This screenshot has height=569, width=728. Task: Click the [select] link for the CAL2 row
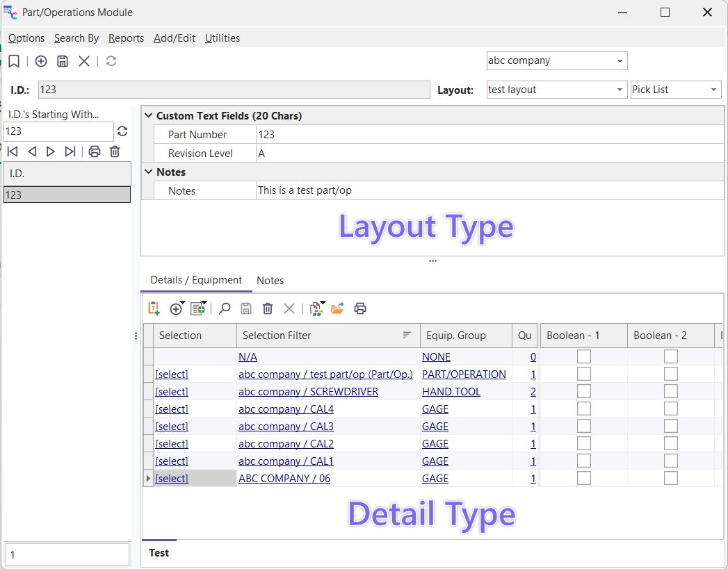[x=172, y=444]
